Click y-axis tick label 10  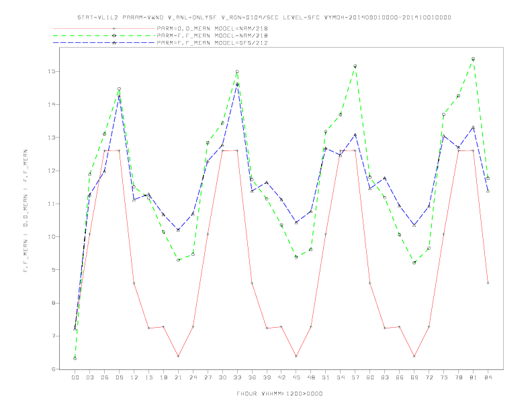pos(52,236)
